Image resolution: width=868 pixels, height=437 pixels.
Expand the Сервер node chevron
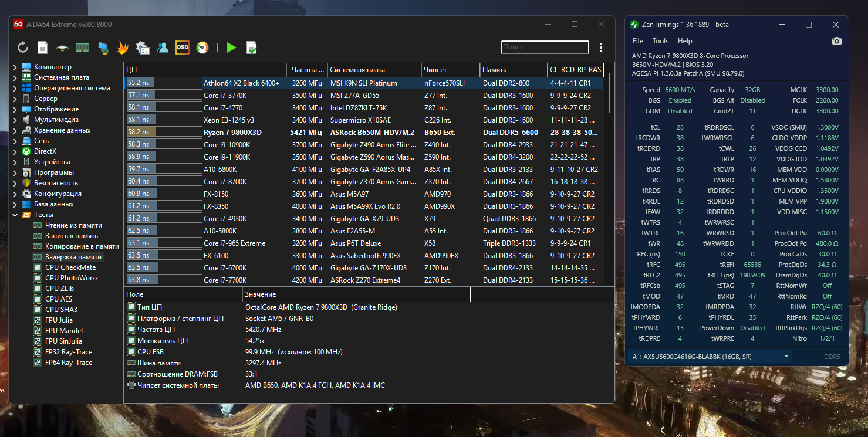[15, 99]
